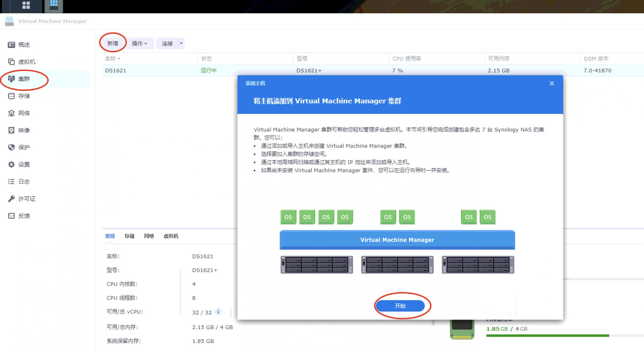The width and height of the screenshot is (644, 350).
Task: Click the 2.15 GB available memory cell
Action: tap(499, 71)
